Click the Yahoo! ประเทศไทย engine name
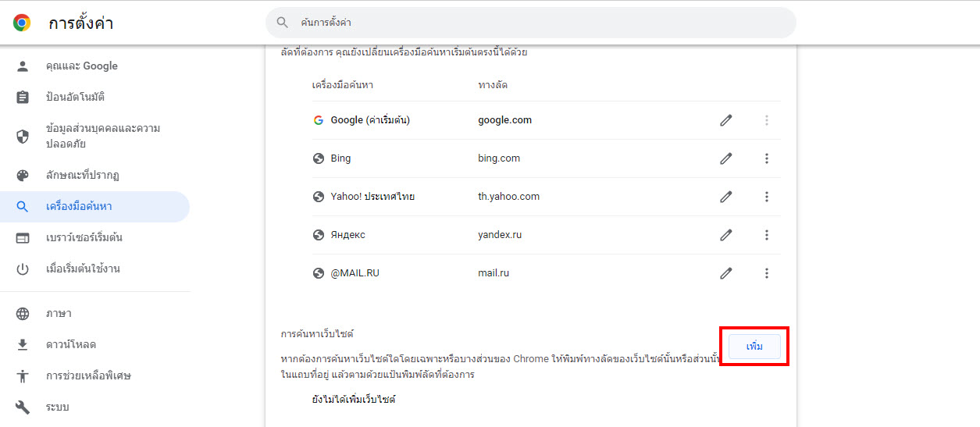The width and height of the screenshot is (980, 427). click(372, 197)
